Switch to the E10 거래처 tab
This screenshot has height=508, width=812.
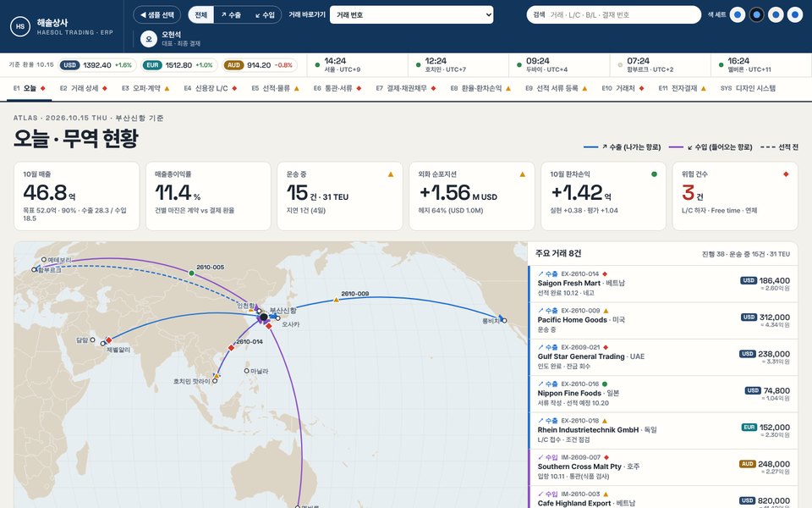click(x=623, y=89)
